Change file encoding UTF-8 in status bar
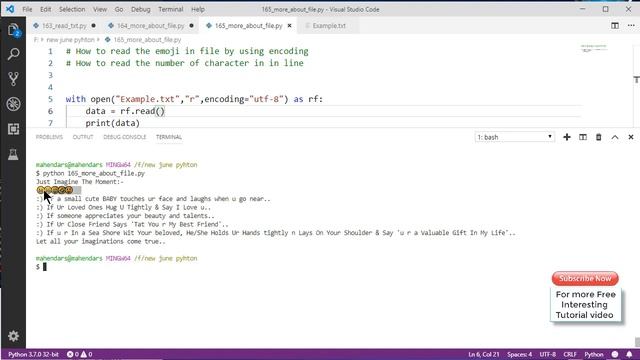Screen dimensions: 640x360 tap(548, 354)
